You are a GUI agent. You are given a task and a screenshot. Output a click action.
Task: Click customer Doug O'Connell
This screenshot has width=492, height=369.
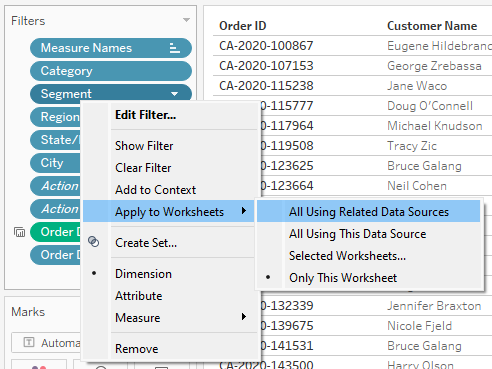click(x=430, y=106)
